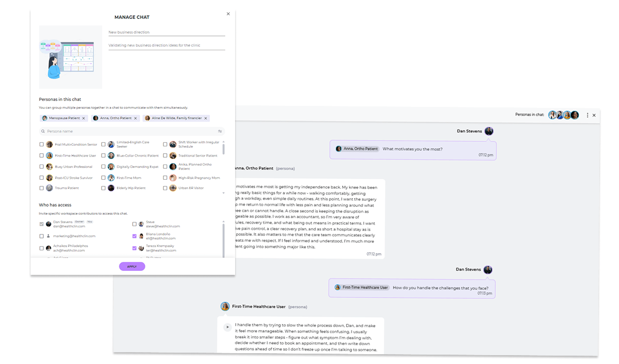Image resolution: width=619 pixels, height=364 pixels.
Task: Uncheck Eliana Londoño access checkbox
Action: pos(135,236)
